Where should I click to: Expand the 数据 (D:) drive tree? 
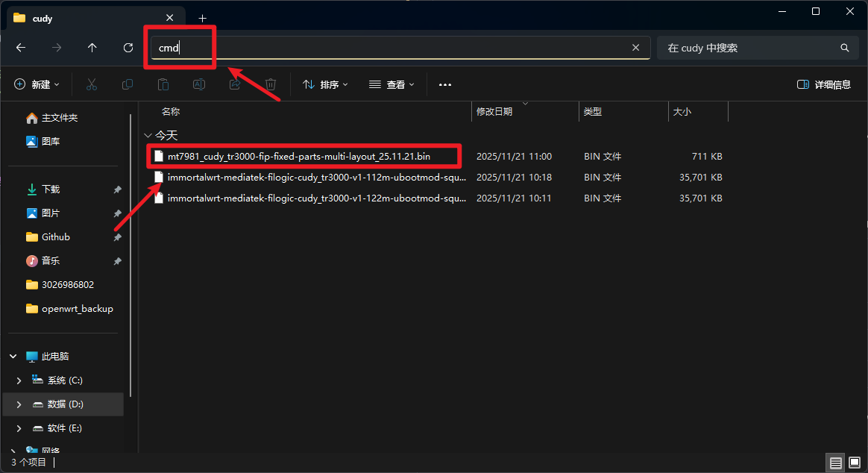click(19, 404)
